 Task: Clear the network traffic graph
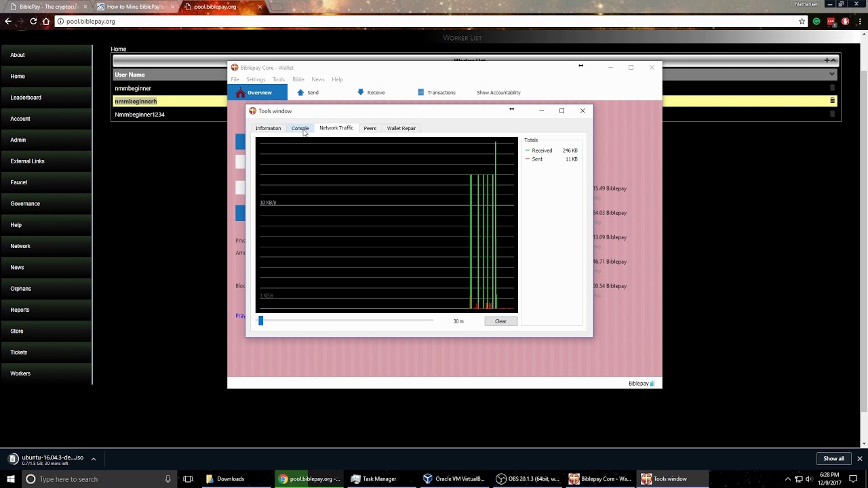[500, 321]
